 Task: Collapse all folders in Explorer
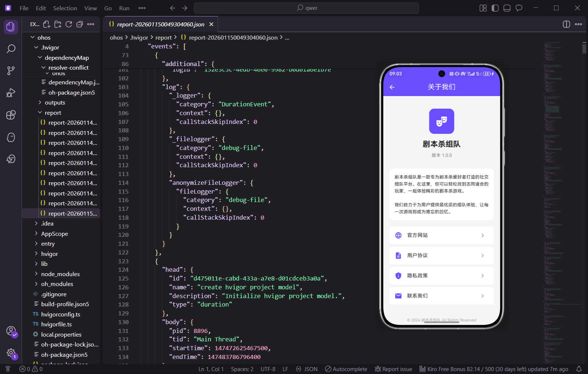[x=79, y=24]
